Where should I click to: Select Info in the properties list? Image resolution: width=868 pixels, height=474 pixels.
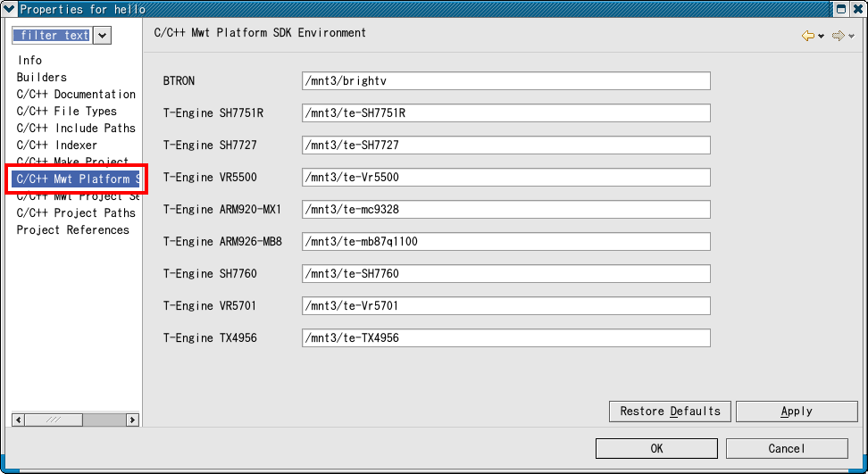pos(29,61)
